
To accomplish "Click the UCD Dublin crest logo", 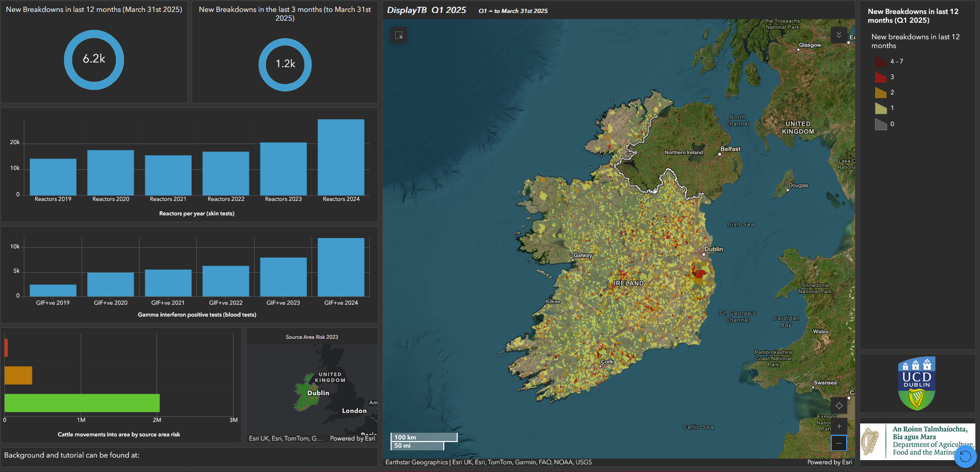I will (916, 383).
